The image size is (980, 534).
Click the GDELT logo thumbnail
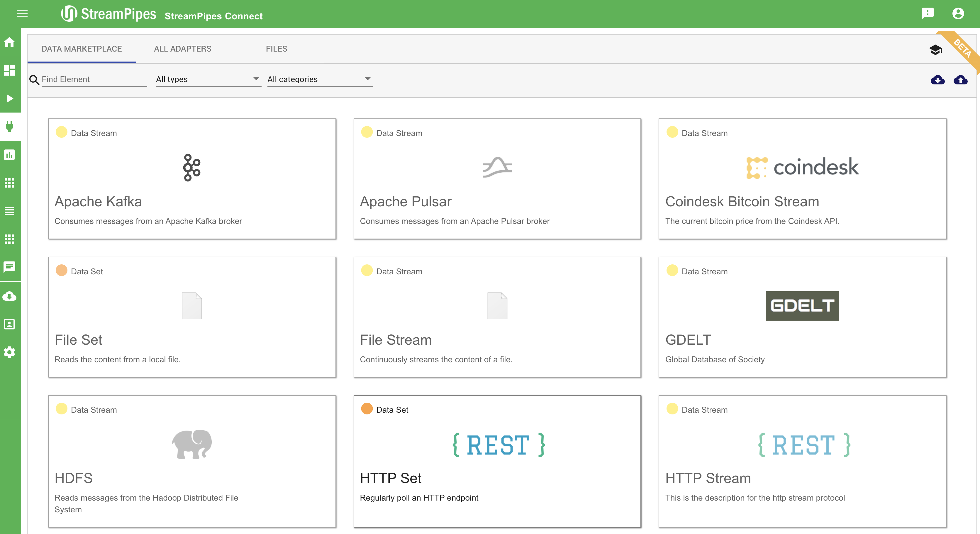[x=802, y=306]
